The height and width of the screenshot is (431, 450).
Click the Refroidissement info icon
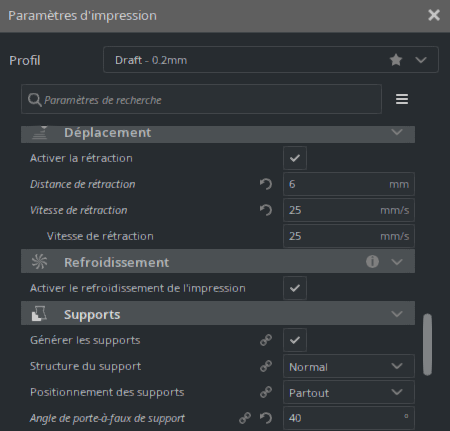pyautogui.click(x=372, y=262)
